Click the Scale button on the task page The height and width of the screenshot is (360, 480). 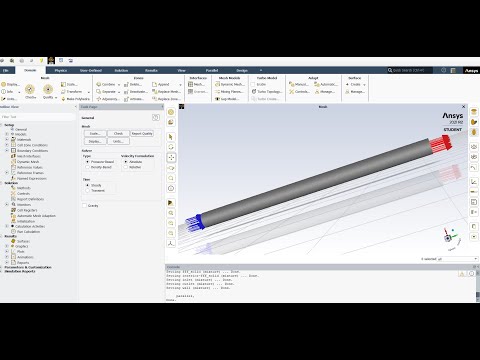coord(95,133)
